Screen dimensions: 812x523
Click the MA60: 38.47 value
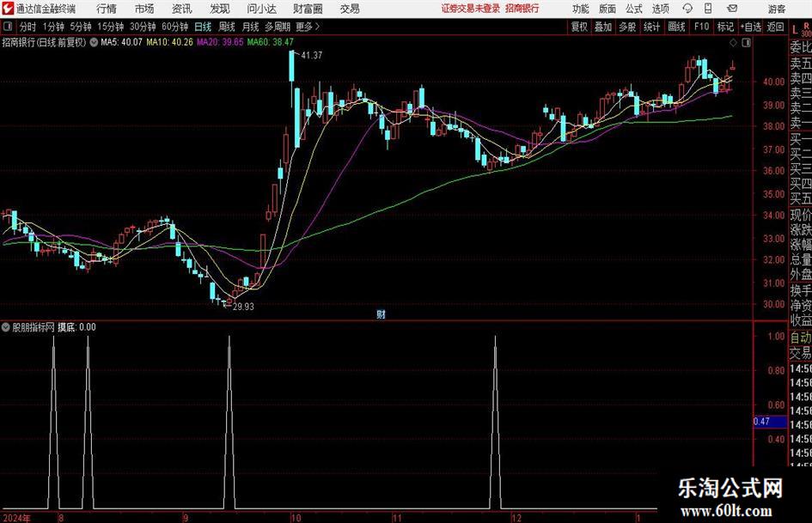click(271, 42)
